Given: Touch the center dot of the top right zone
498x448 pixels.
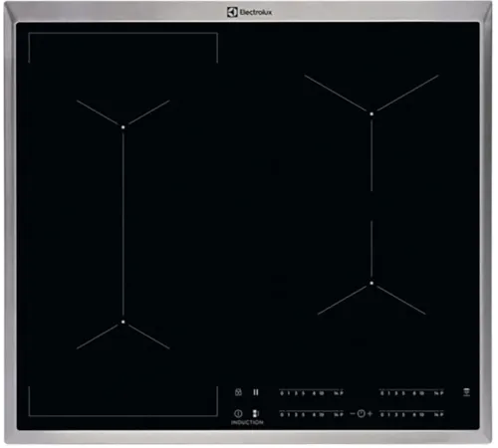Looking at the screenshot, I should (372, 113).
